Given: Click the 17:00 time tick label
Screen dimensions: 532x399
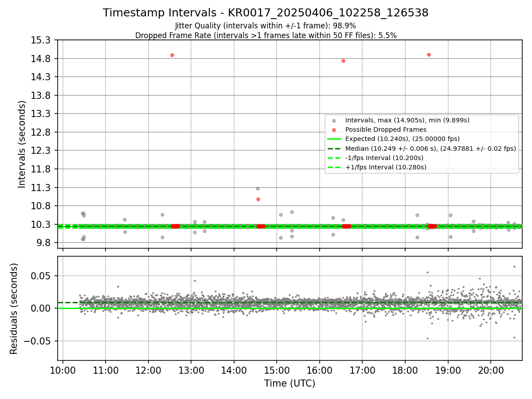Looking at the screenshot, I should (x=362, y=371).
